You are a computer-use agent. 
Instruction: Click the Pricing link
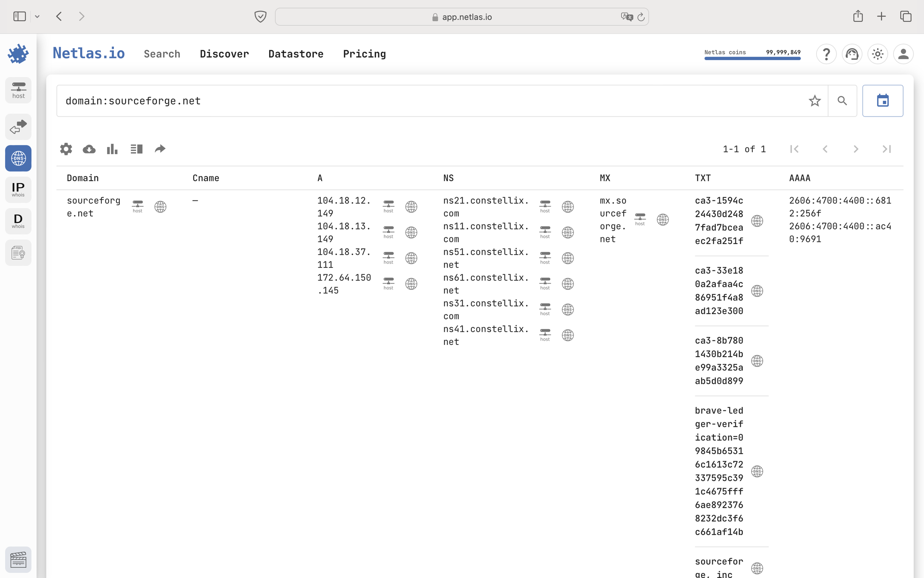pos(364,54)
